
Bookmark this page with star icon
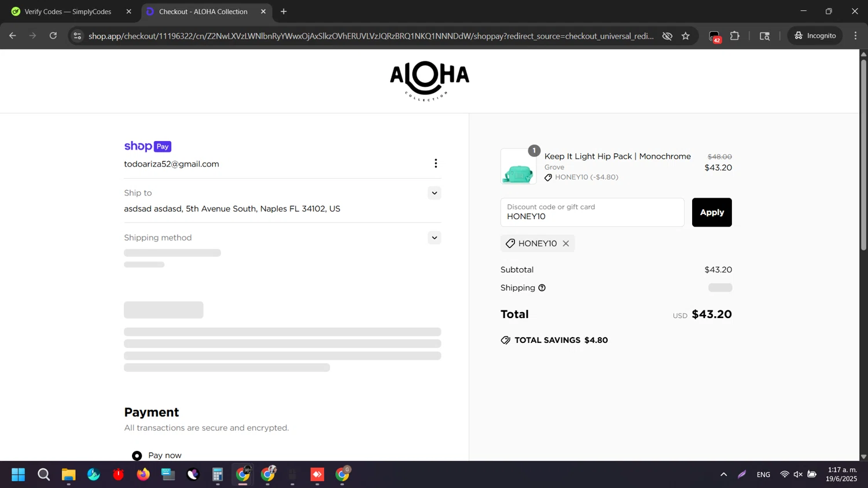pos(686,36)
